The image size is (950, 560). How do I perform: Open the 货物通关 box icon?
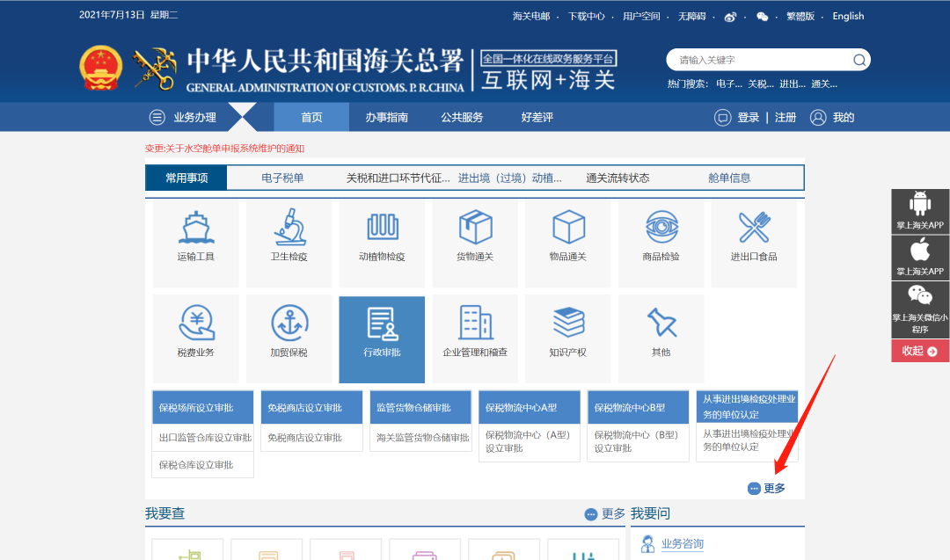click(476, 228)
